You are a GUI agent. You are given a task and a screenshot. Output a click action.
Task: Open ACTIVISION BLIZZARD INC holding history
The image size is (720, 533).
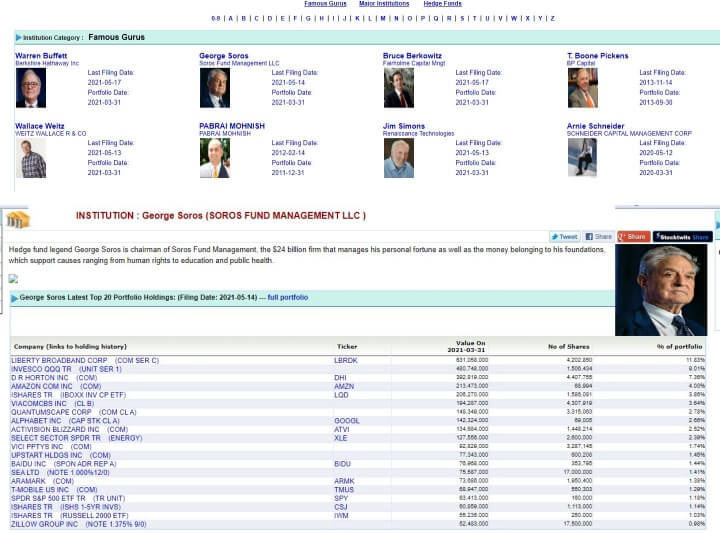coord(69,429)
